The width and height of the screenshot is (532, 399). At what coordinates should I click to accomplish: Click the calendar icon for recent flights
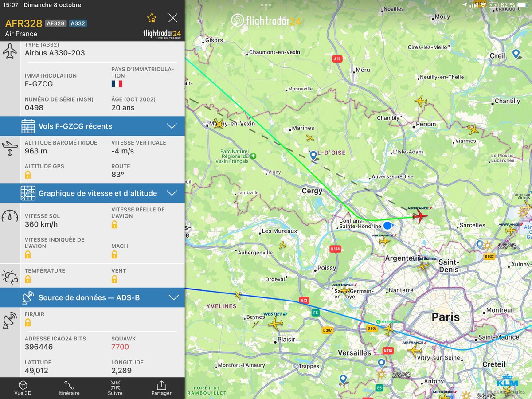coord(28,126)
